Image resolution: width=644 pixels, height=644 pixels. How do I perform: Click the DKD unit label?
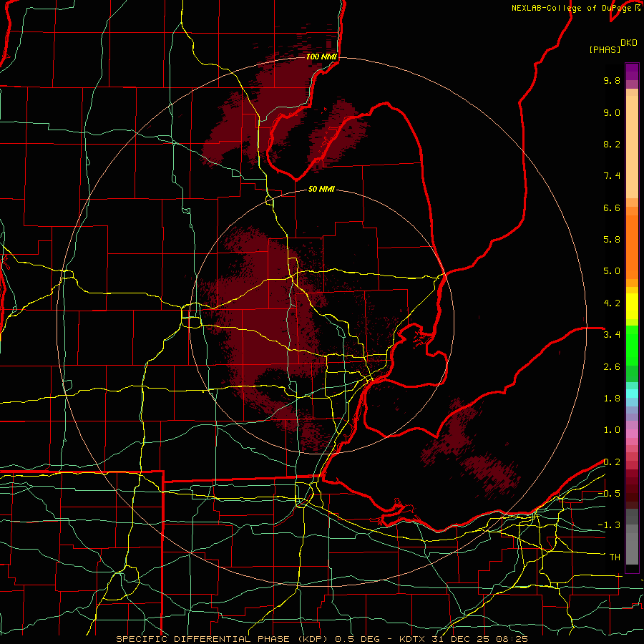tap(629, 43)
